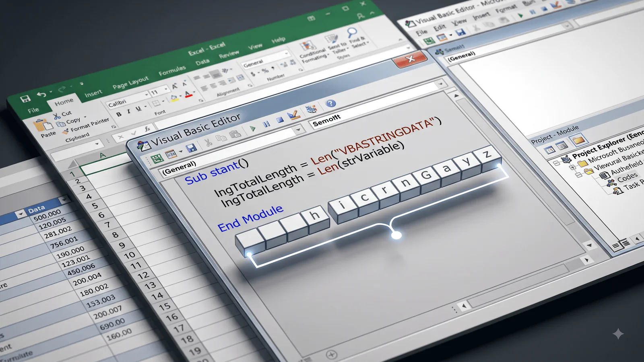
Task: Click the front editor vertical scrollbar up arrow
Action: pyautogui.click(x=456, y=96)
